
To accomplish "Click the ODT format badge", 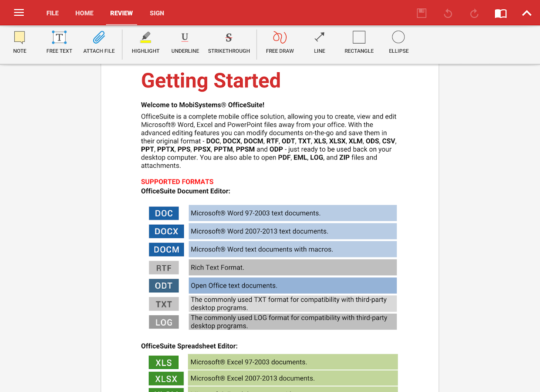I will click(x=164, y=286).
